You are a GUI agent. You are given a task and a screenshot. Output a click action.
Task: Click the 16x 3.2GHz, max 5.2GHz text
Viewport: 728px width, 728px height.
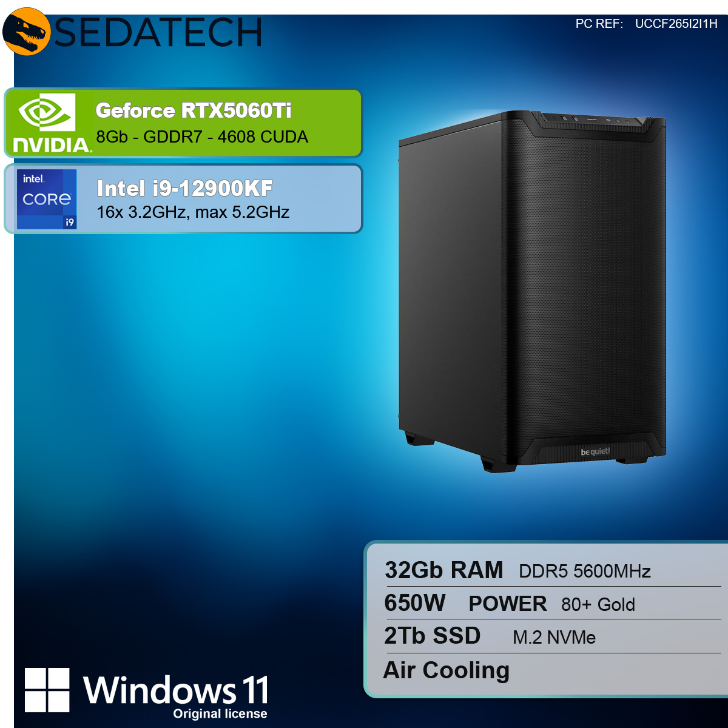(193, 212)
